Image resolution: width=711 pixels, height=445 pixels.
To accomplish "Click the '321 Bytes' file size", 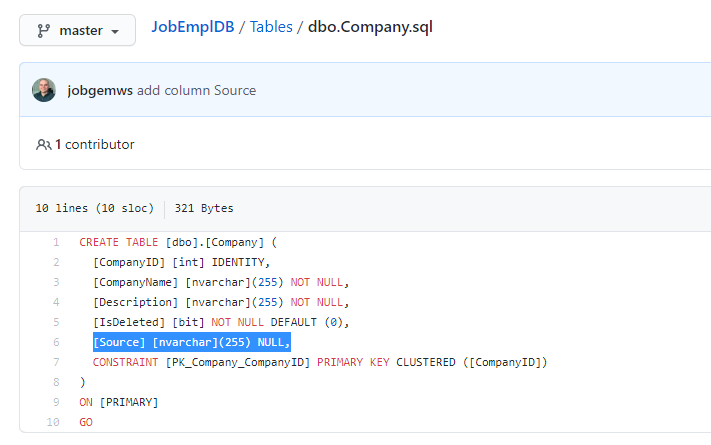I will pyautogui.click(x=204, y=208).
